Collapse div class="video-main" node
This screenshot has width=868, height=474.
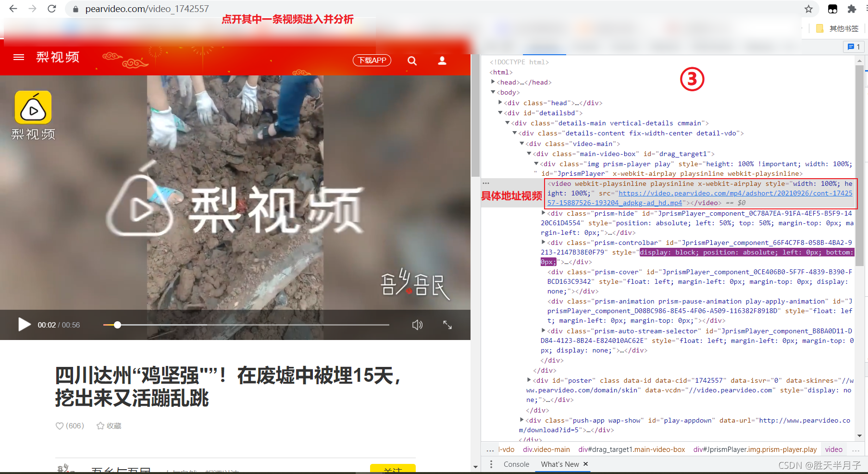[x=522, y=144]
